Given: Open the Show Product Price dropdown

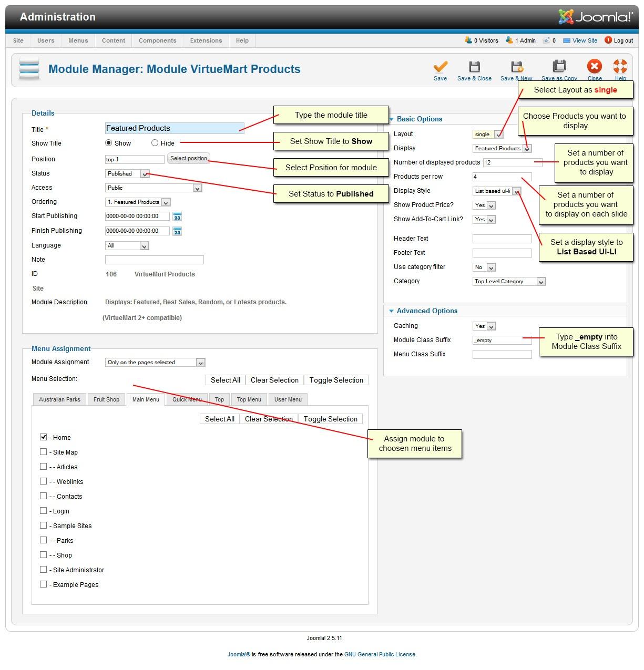Looking at the screenshot, I should point(484,205).
